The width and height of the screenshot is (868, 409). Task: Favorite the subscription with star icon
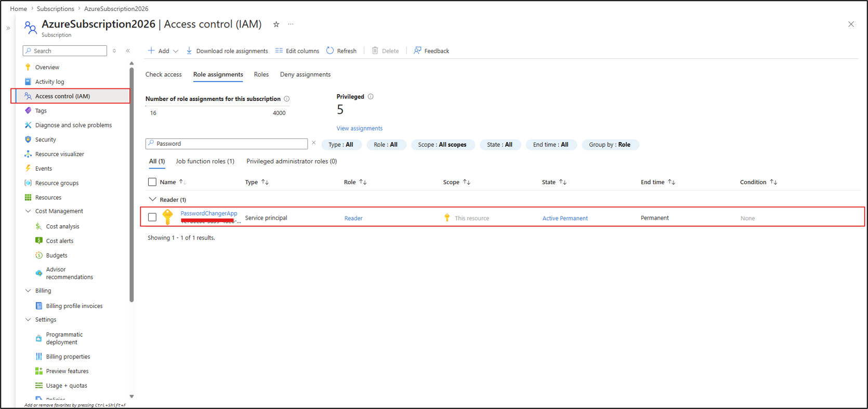pyautogui.click(x=277, y=24)
